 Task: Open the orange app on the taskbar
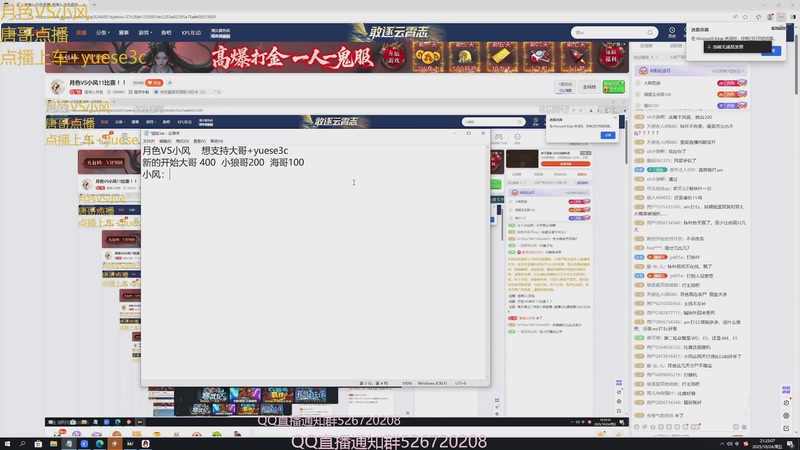coord(114,444)
